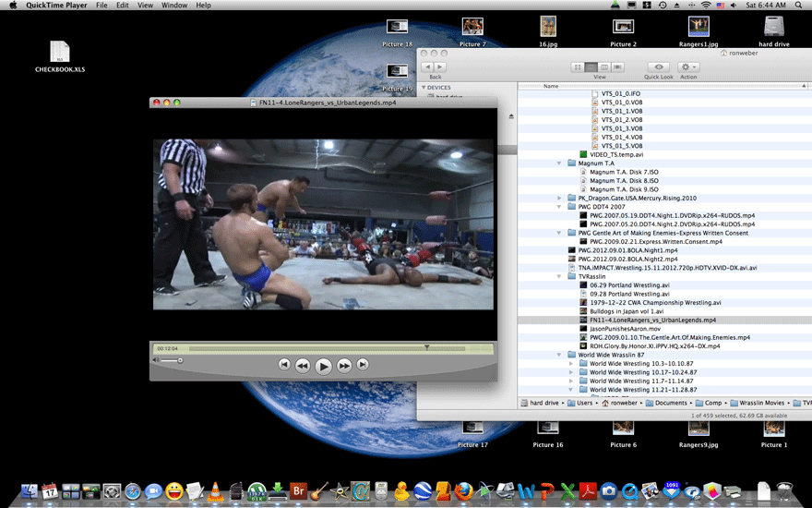Expand the PK_Dragon.Gate.USA.Mercury.Rising.2010 folder
812x508 pixels.
point(559,198)
